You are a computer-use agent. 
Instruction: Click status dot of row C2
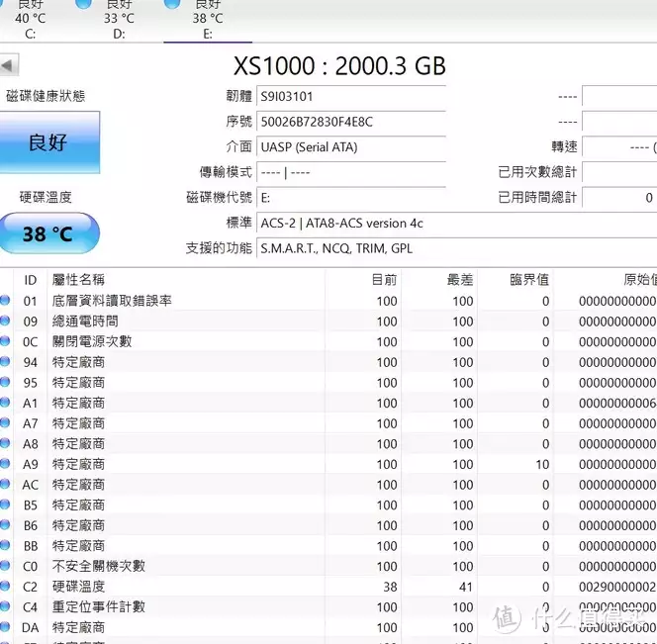pos(5,586)
